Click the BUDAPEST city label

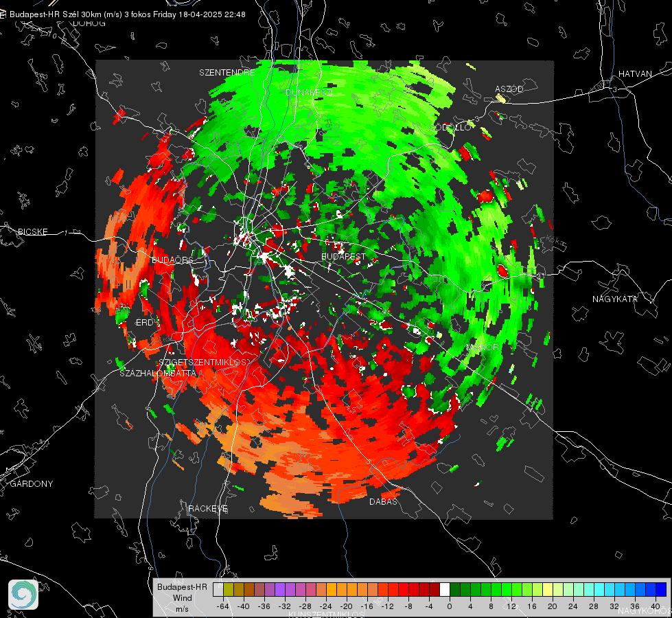pos(343,256)
